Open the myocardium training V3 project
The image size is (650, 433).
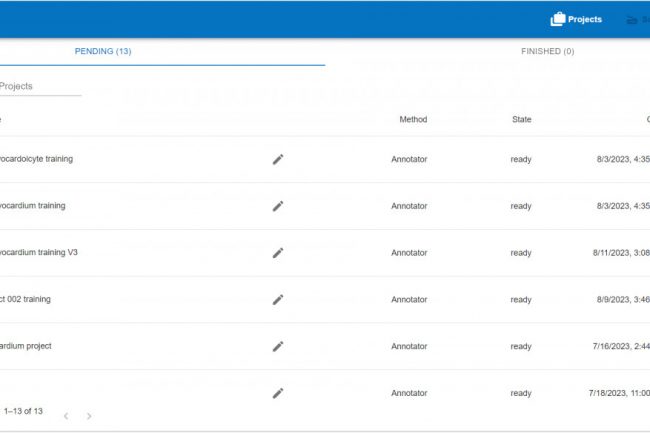click(x=38, y=253)
